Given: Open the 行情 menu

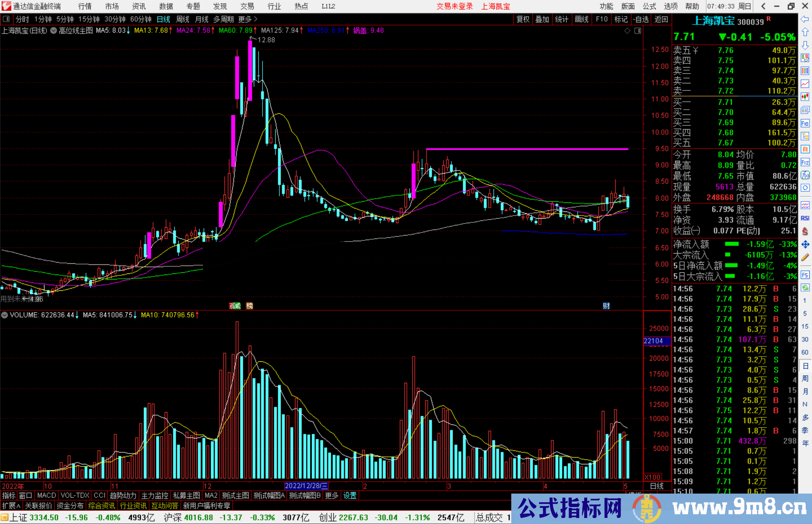Looking at the screenshot, I should 85,6.
